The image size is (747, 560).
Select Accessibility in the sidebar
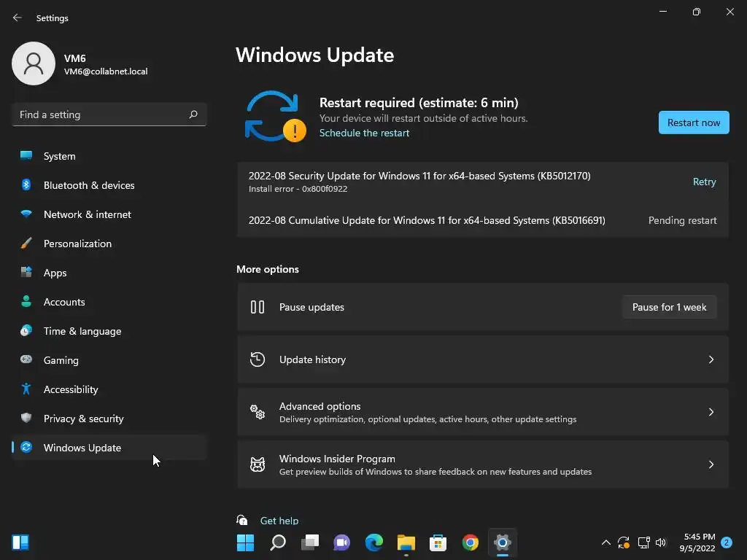point(109,389)
